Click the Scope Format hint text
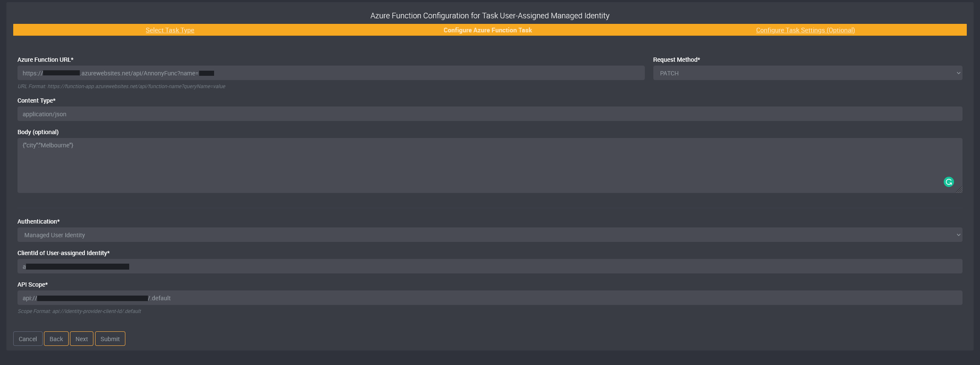Image resolution: width=980 pixels, height=365 pixels. (79, 311)
